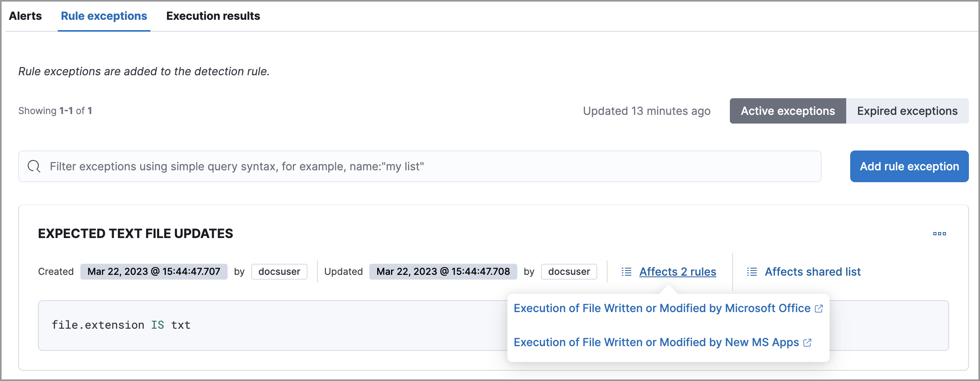This screenshot has height=381, width=980.
Task: Open the rule "Execution of File Written or Modified by Microsoft Office"
Action: 661,308
